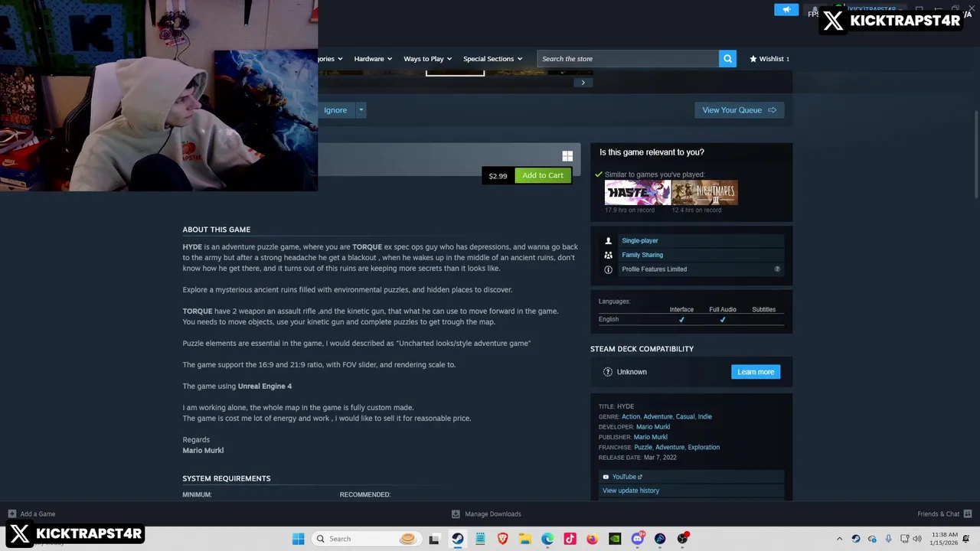Open publisher Mario Murkl link
The image size is (980, 551).
click(x=651, y=437)
